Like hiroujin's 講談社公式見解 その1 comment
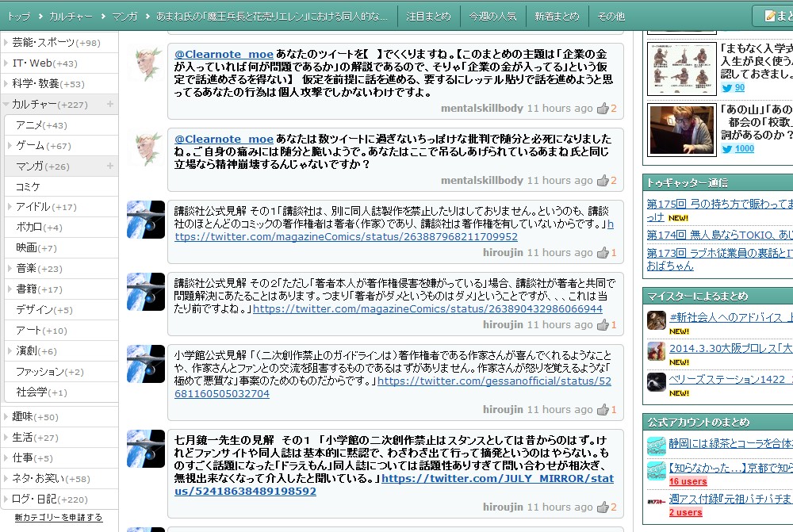Screen dimensions: 793x532 point(603,253)
